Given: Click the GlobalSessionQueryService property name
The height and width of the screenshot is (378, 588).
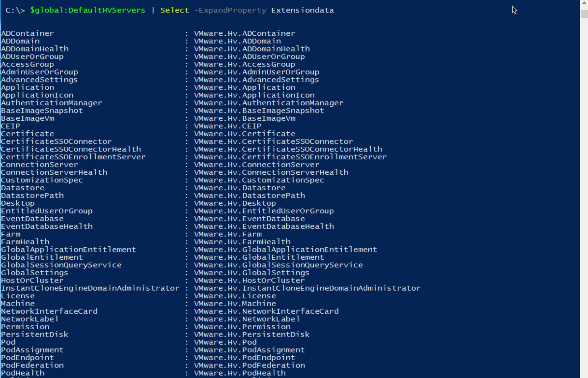Looking at the screenshot, I should coord(61,265).
